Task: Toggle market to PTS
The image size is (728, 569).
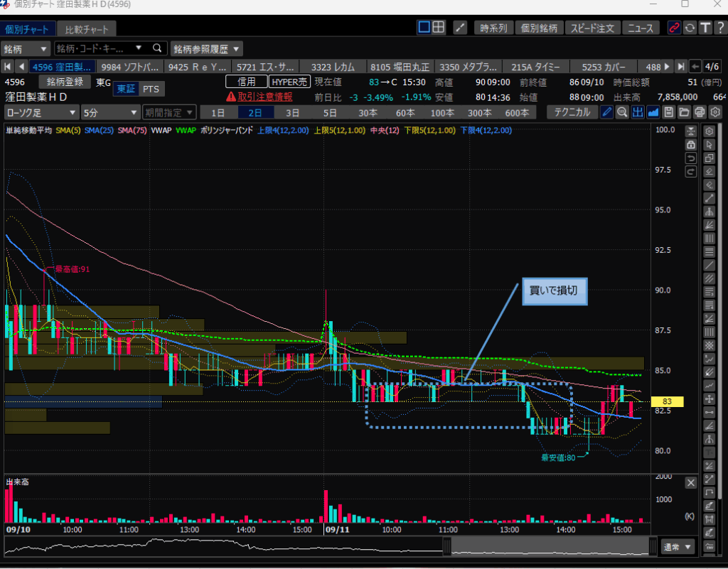Action: coord(151,89)
